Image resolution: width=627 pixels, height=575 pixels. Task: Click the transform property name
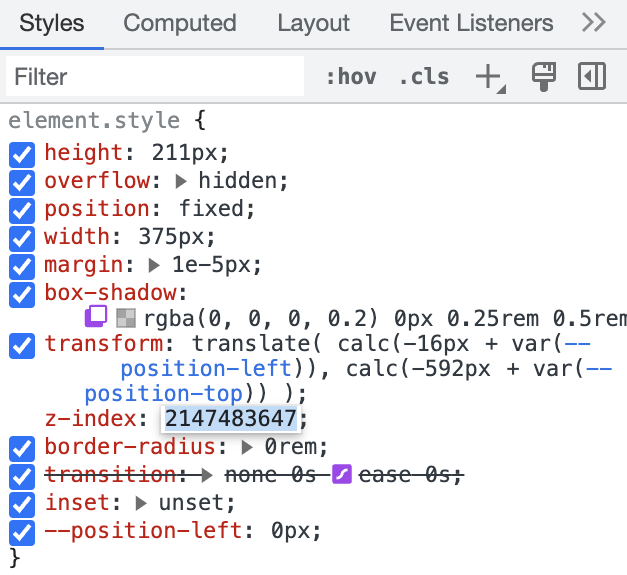[104, 343]
